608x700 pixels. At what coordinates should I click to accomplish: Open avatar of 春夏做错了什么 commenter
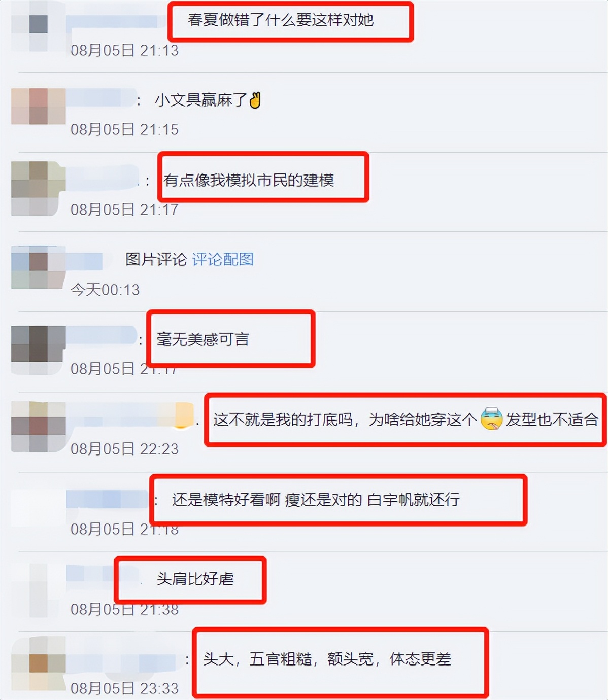click(38, 25)
